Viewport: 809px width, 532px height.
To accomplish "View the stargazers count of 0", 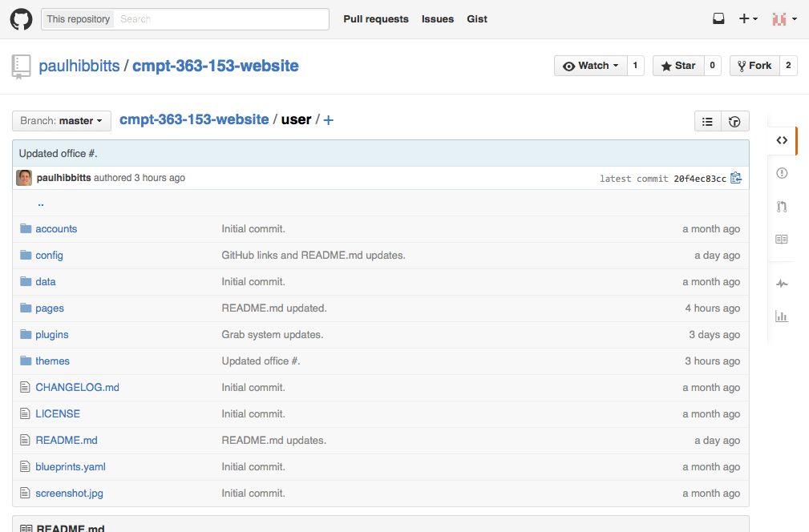I will [x=712, y=66].
